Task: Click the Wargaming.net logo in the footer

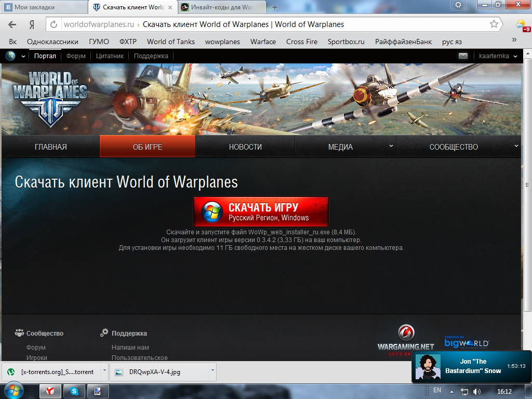Action: coord(406,340)
